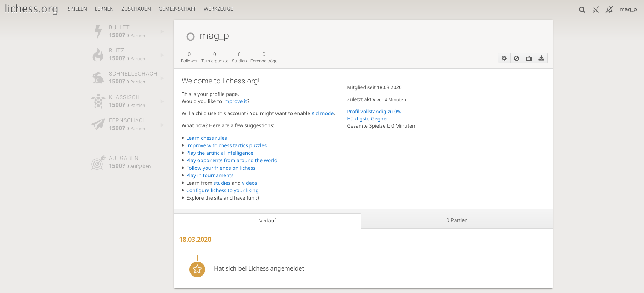Open the Follower count
Image resolution: width=644 pixels, height=293 pixels.
[189, 57]
